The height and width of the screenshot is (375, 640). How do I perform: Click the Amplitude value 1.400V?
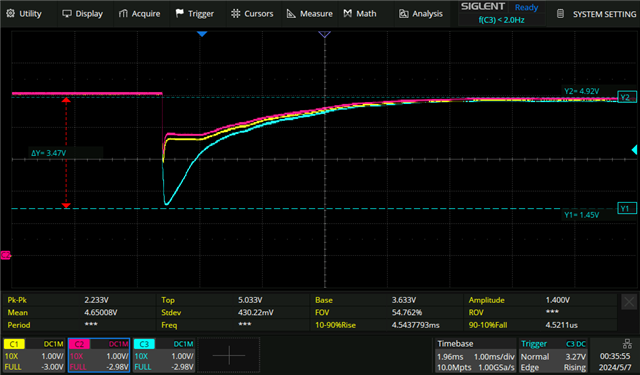click(558, 300)
